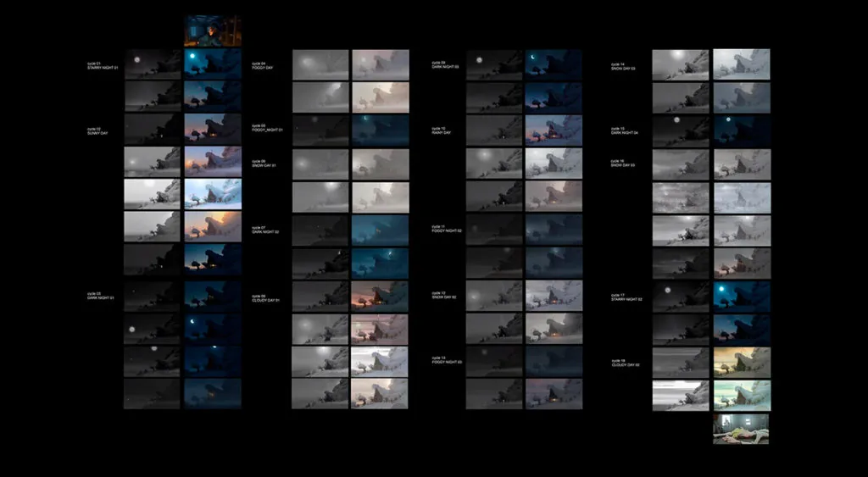
Task: Select color thumbnail in cycle 16 label row
Action: (x=742, y=164)
